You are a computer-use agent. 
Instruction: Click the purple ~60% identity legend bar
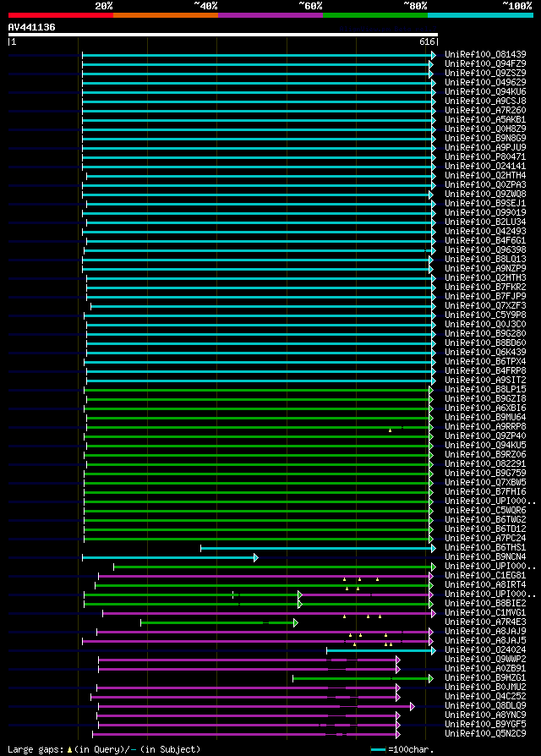tap(270, 15)
